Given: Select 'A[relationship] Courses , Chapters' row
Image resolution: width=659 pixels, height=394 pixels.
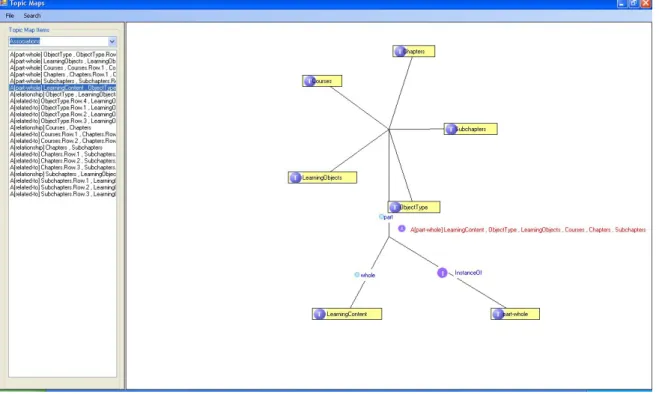Looking at the screenshot, I should pyautogui.click(x=63, y=128).
